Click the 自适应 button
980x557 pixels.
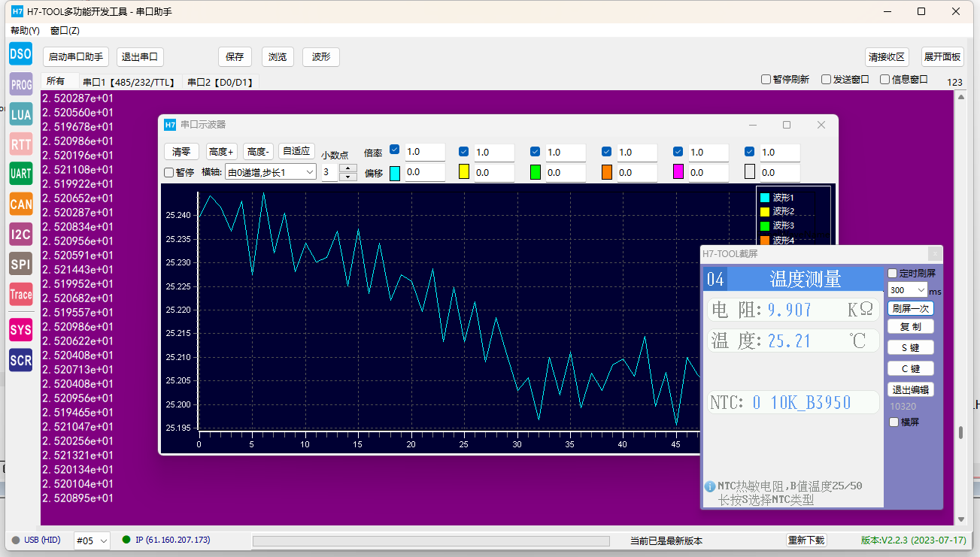(296, 151)
